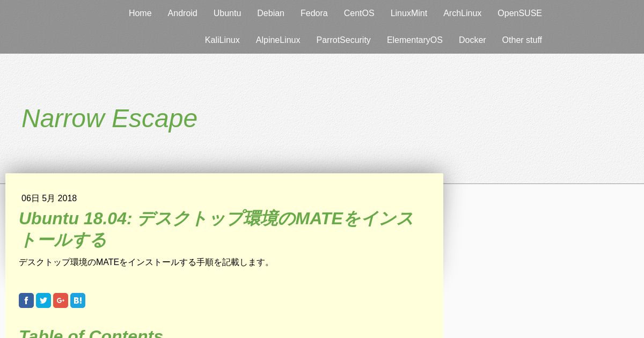644x338 pixels.
Task: Click the post date 06日 5月 2018
Action: [49, 199]
